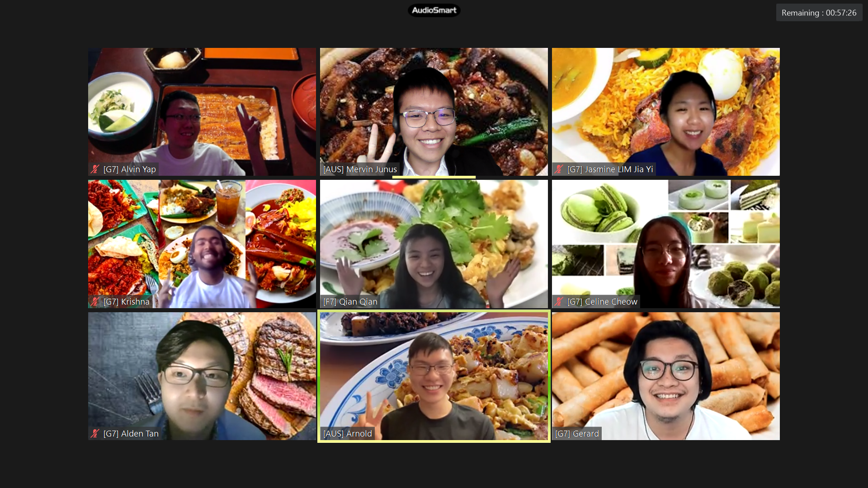868x488 pixels.
Task: Click the [G7] Jasmine LIM Jia Yi label
Action: pyautogui.click(x=610, y=169)
